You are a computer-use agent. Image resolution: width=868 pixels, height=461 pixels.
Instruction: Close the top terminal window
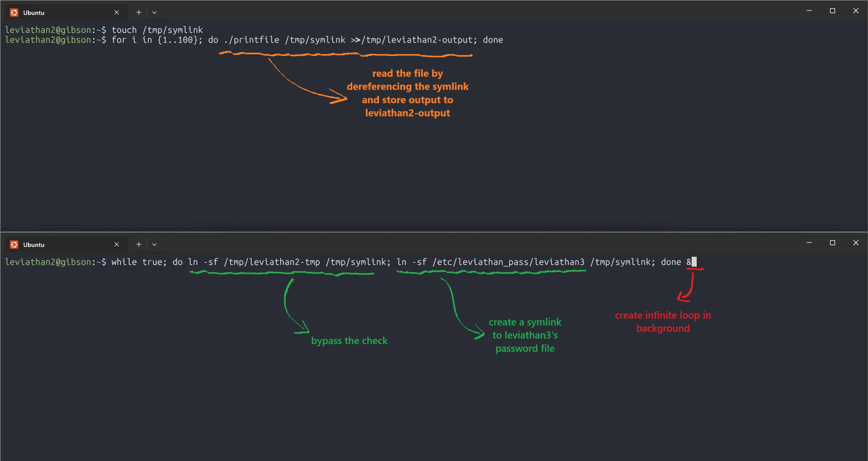click(x=855, y=11)
